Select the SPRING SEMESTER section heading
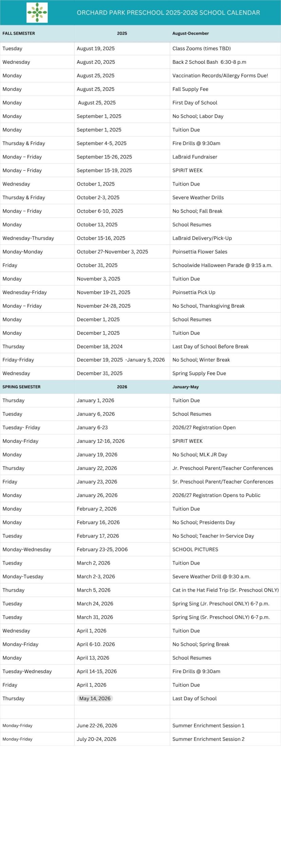The height and width of the screenshot is (868, 281). (x=21, y=387)
